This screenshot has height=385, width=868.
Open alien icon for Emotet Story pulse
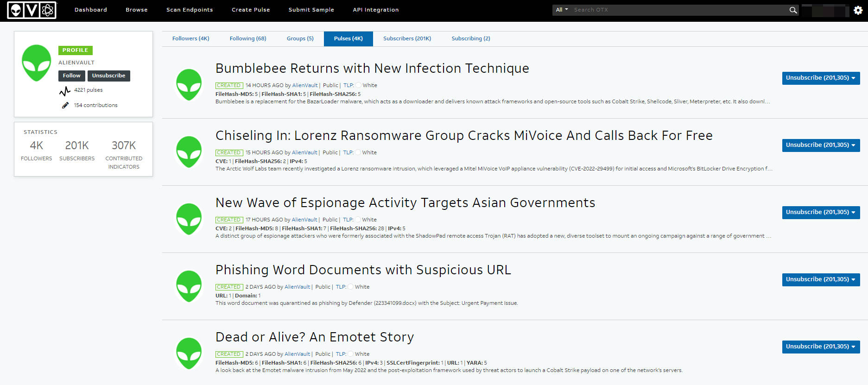tap(189, 353)
